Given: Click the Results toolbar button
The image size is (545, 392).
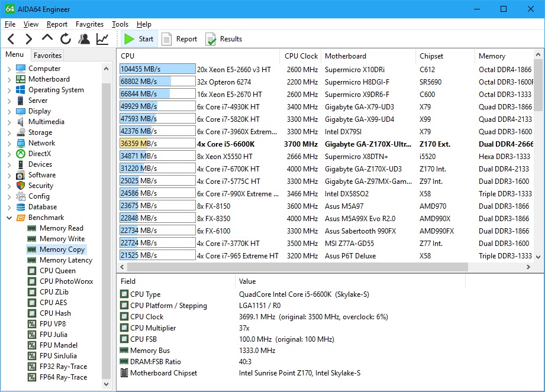Looking at the screenshot, I should (x=224, y=39).
